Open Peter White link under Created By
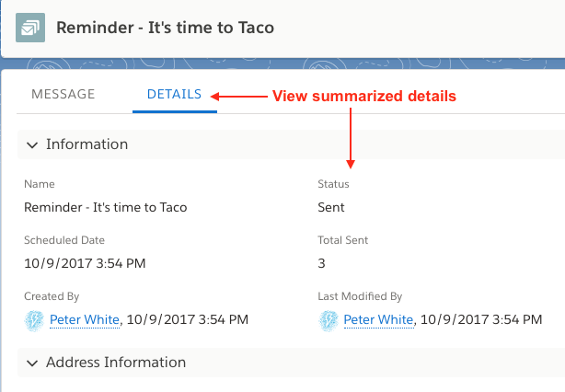Screen dimensions: 565x392 coord(85,319)
